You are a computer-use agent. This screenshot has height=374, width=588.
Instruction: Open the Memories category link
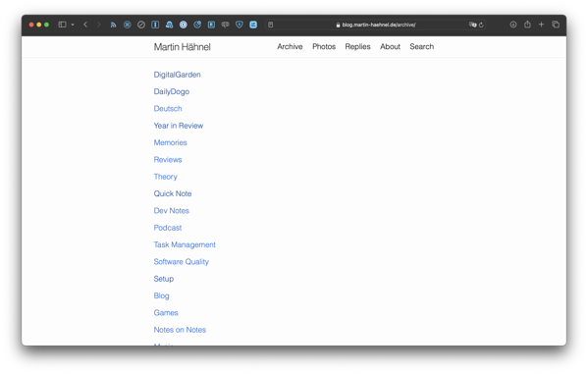[x=170, y=142]
